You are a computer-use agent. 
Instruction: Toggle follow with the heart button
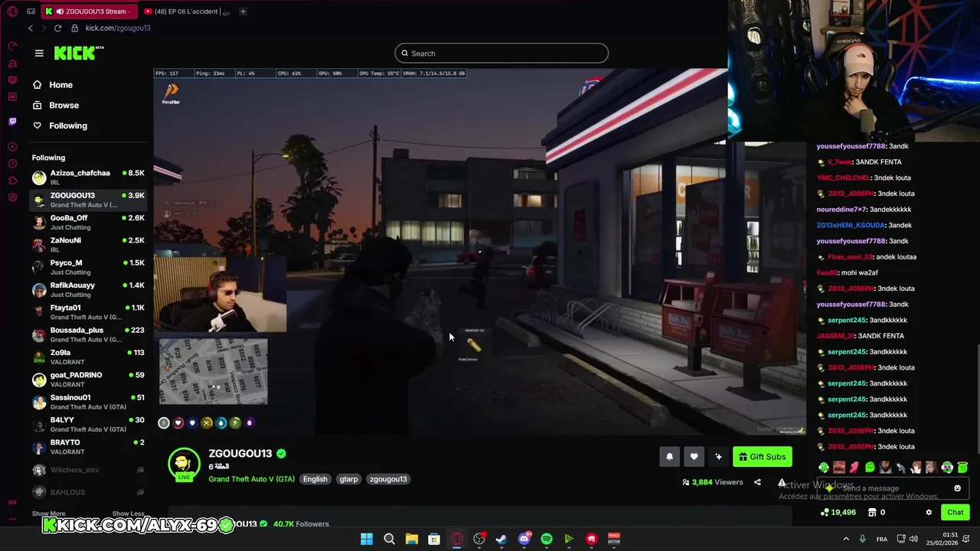point(694,457)
